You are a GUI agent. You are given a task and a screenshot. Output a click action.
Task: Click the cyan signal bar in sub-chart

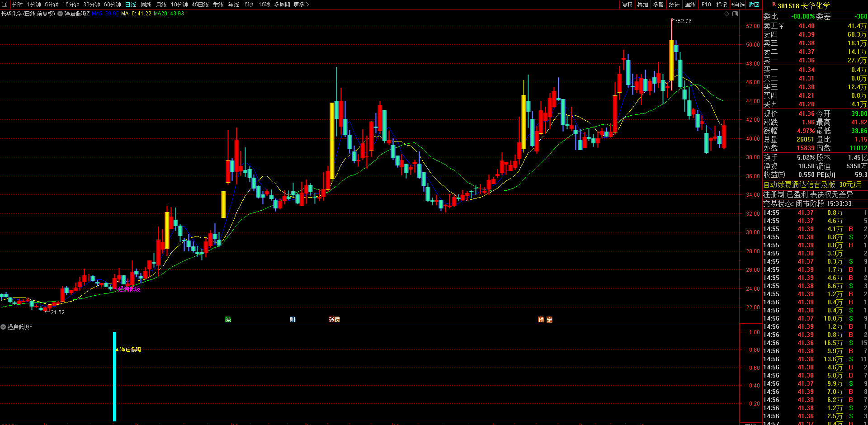pos(114,376)
